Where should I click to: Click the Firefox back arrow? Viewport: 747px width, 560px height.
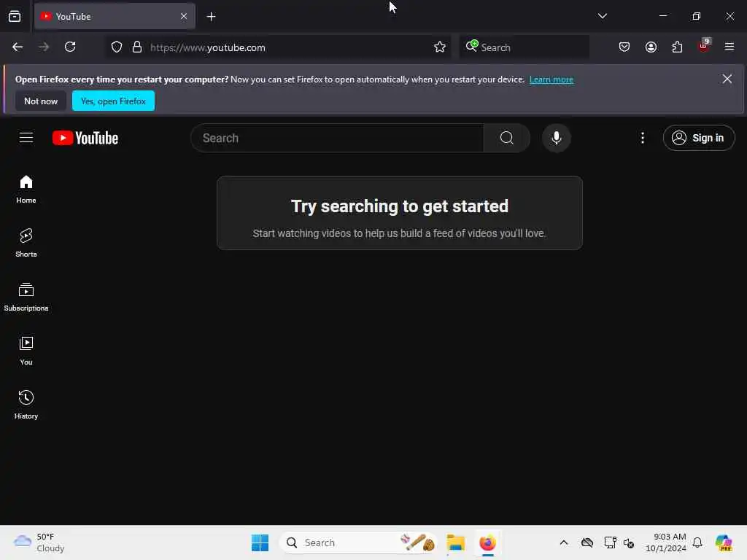[18, 47]
